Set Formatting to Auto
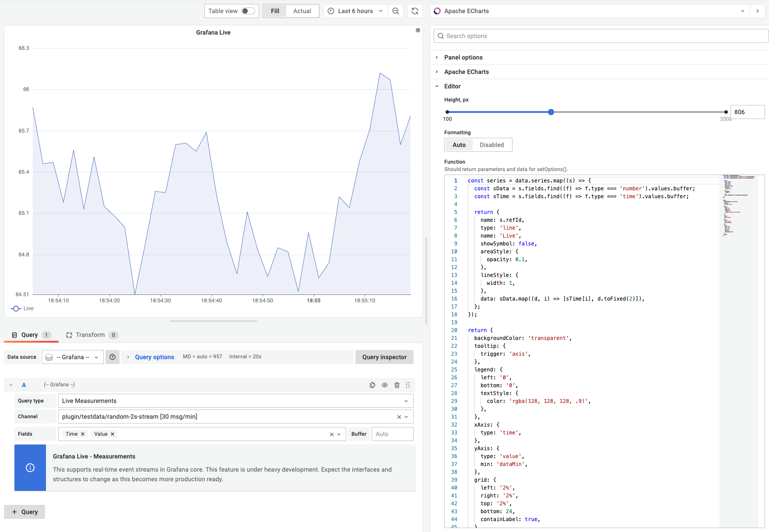Viewport: 769px width, 532px height. point(459,145)
